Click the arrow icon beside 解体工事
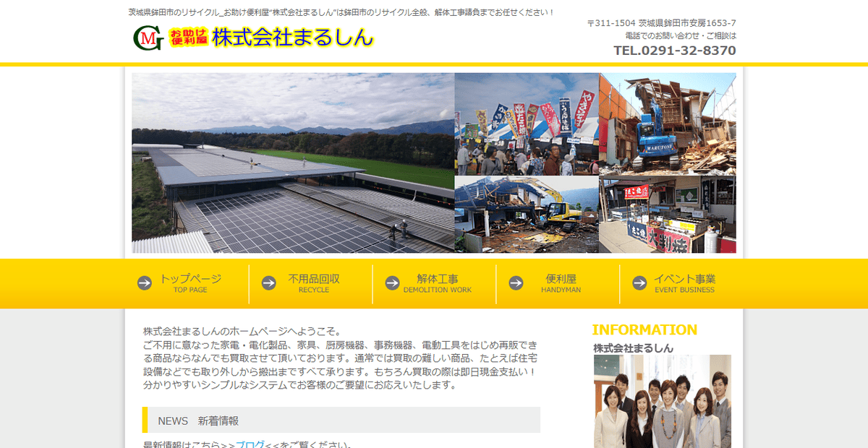 tap(391, 283)
